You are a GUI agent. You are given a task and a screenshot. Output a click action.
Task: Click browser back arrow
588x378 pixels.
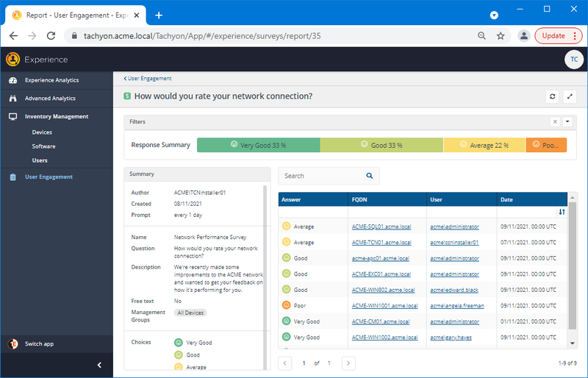13,36
